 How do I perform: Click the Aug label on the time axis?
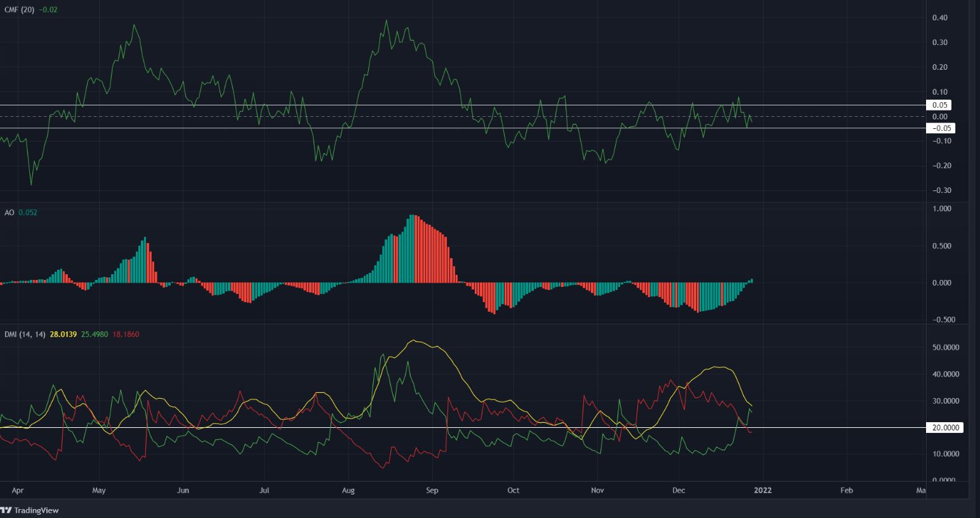pyautogui.click(x=348, y=490)
